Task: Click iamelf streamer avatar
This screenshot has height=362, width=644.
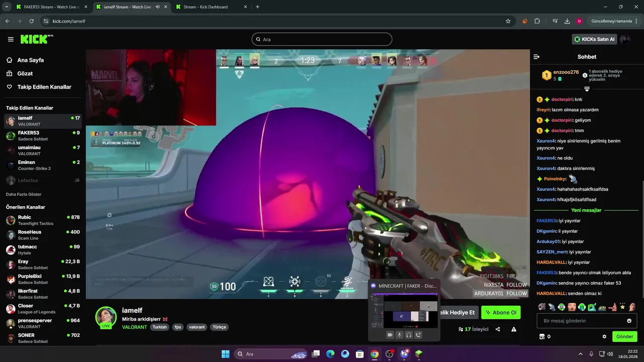Action: (106, 317)
